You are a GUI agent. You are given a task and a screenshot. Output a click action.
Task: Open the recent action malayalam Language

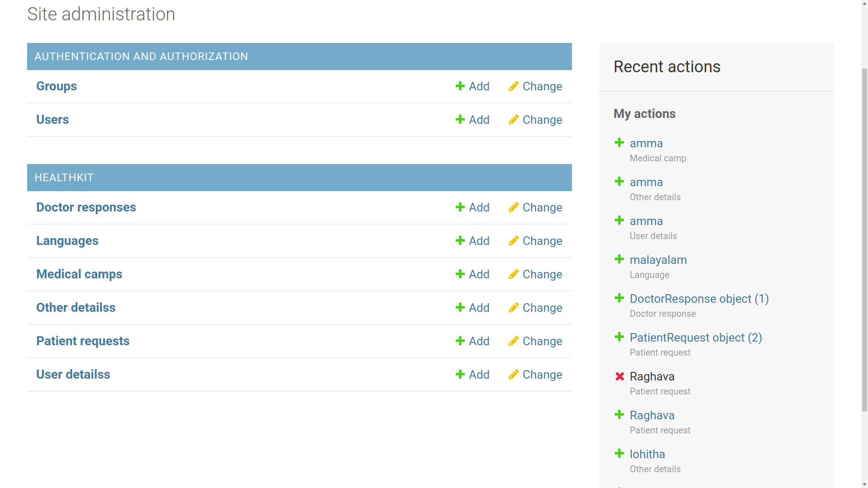pyautogui.click(x=658, y=260)
